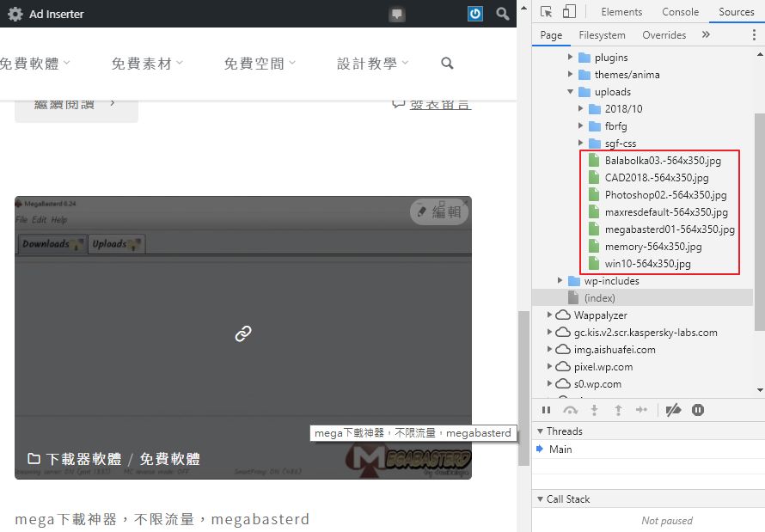Click the megabasterd post thumbnail image
The height and width of the screenshot is (532, 765).
coord(242,333)
